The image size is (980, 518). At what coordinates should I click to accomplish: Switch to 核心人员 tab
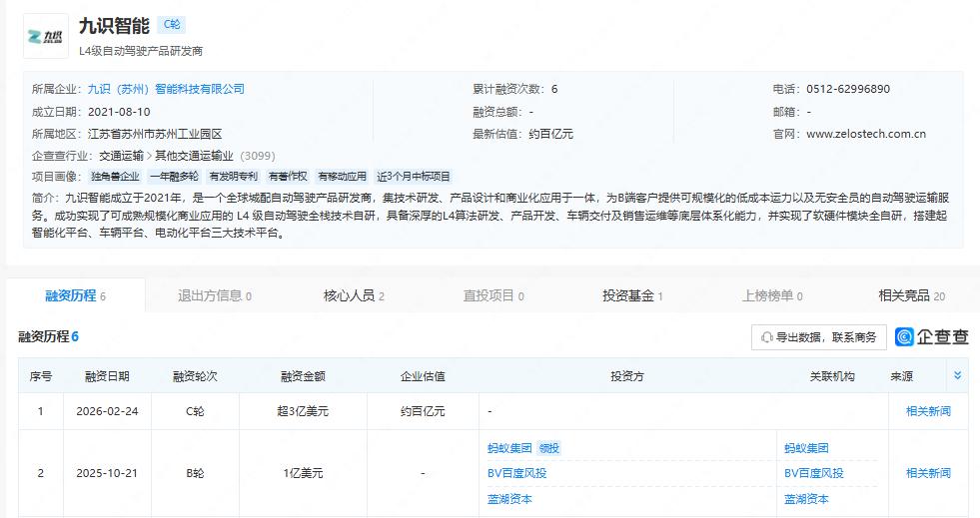[354, 295]
